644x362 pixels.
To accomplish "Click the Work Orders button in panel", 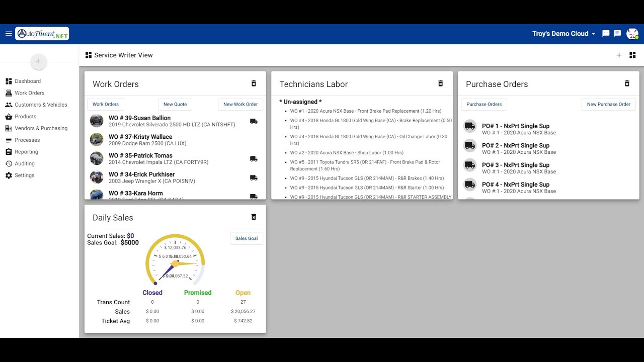I will click(106, 105).
